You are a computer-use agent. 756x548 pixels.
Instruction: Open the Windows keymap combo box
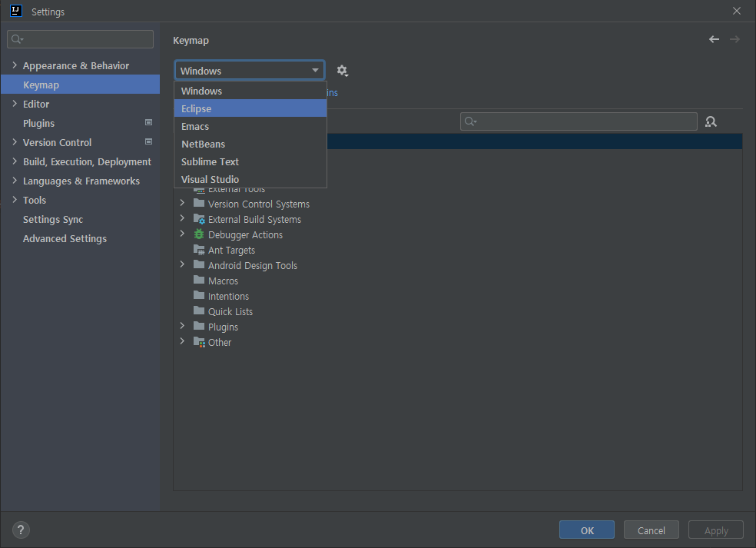click(250, 71)
